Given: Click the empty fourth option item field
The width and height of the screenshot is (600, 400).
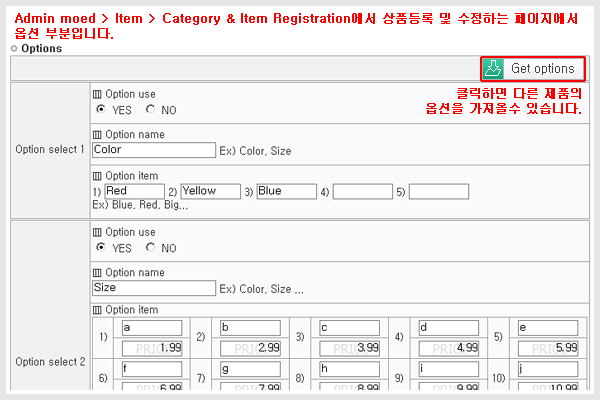Looking at the screenshot, I should click(x=363, y=191).
